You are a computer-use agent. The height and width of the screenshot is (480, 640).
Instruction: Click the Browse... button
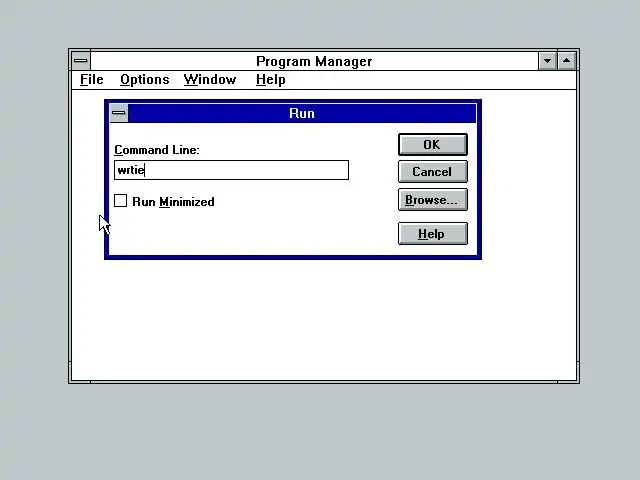[433, 200]
